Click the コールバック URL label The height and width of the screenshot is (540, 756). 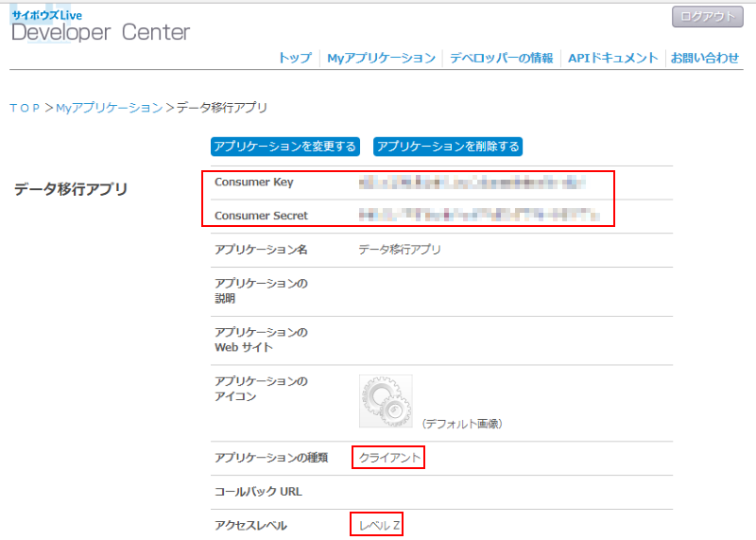(258, 491)
